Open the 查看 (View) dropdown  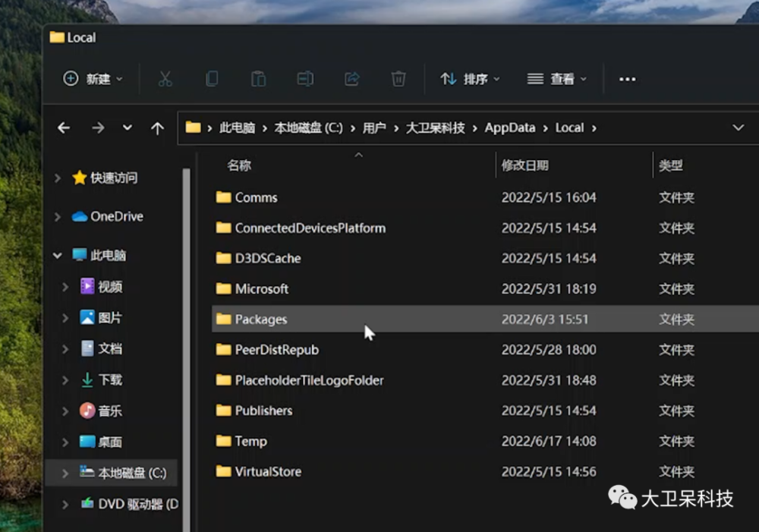pyautogui.click(x=556, y=79)
